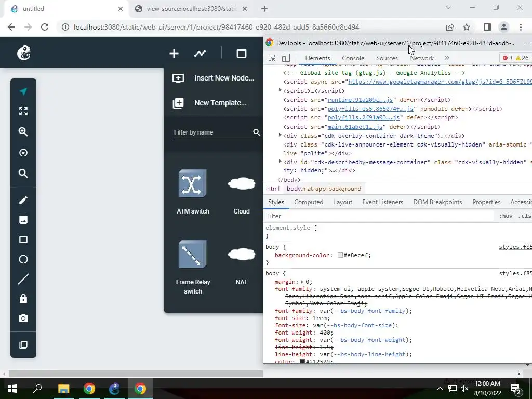This screenshot has width=532, height=399.
Task: Click the ATM switch node icon
Action: (192, 183)
